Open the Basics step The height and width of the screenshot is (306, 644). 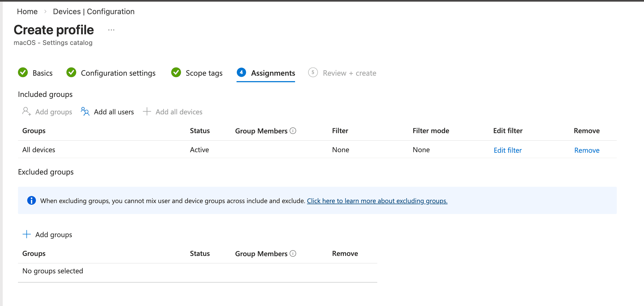[x=42, y=73]
